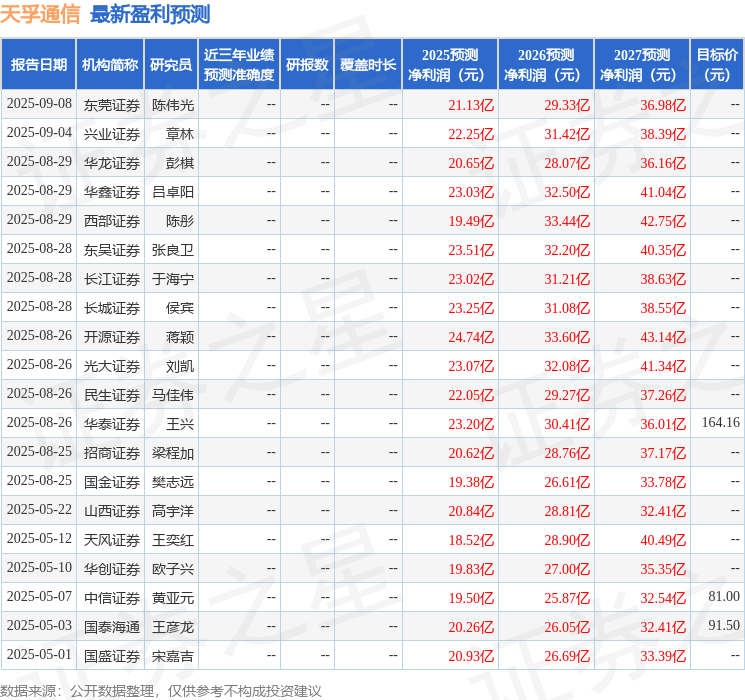
Task: Click analyst name 梁程加
Action: pos(173,453)
